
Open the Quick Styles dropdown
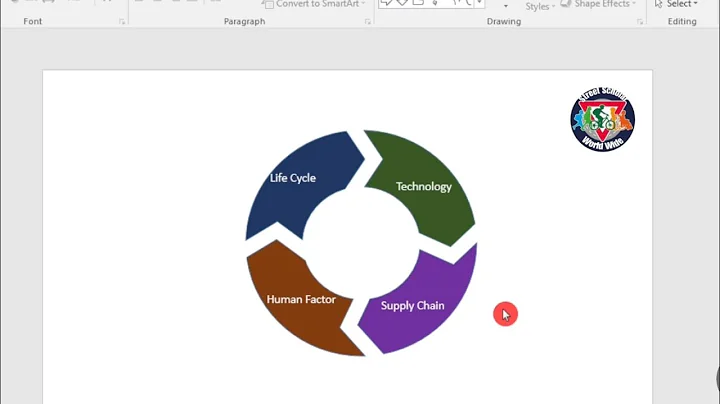(x=540, y=6)
